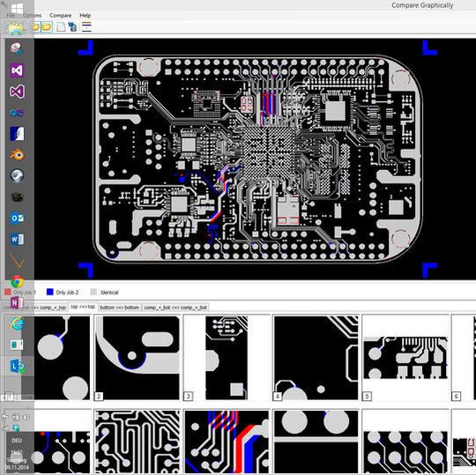Switch to the top <=> top tab

[83, 308]
